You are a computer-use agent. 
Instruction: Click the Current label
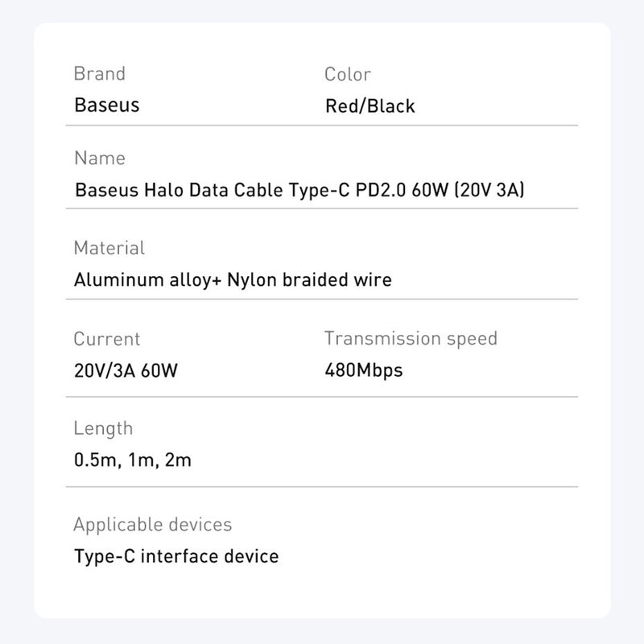click(x=106, y=339)
